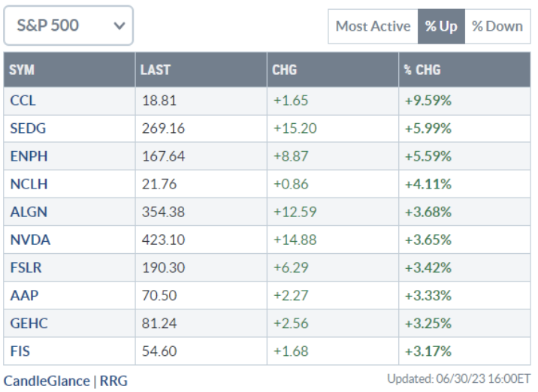538x392 pixels.
Task: Open the S&P 500 index dropdown
Action: click(x=68, y=26)
